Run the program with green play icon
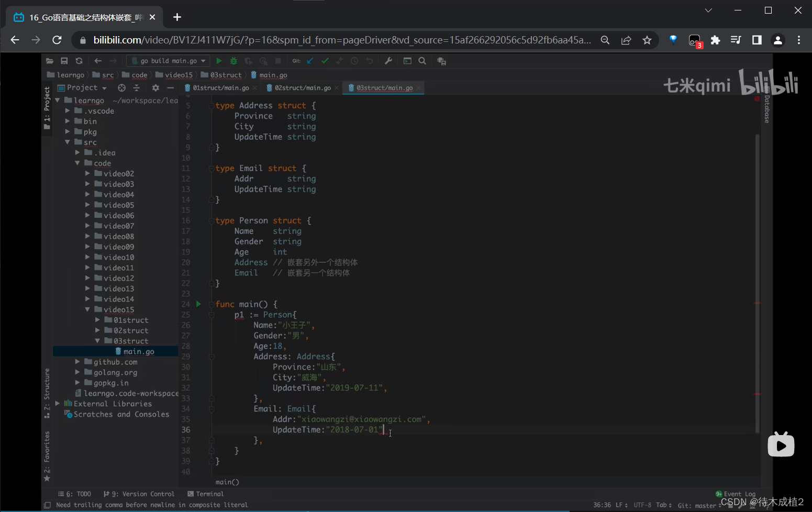Viewport: 812px width, 512px height. tap(219, 61)
